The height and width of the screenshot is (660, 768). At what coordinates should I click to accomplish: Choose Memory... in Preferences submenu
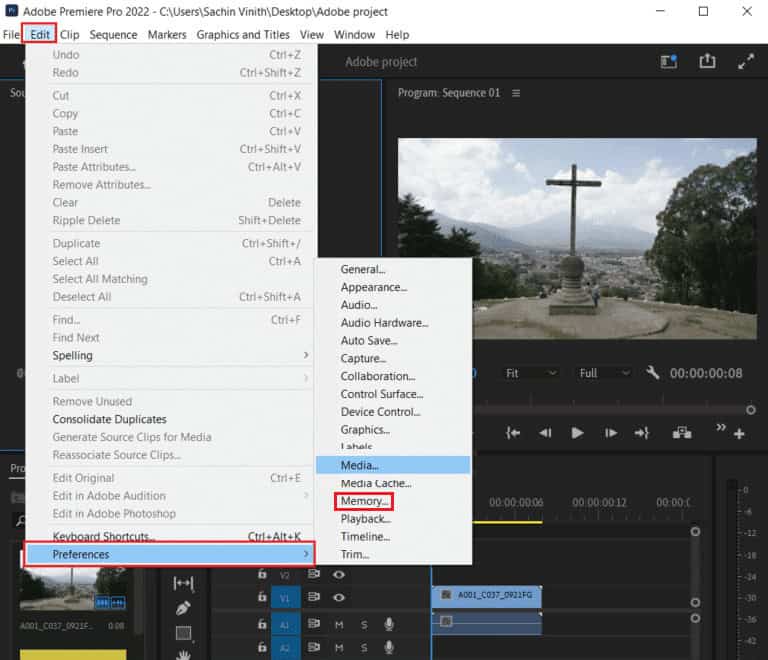[x=364, y=501]
